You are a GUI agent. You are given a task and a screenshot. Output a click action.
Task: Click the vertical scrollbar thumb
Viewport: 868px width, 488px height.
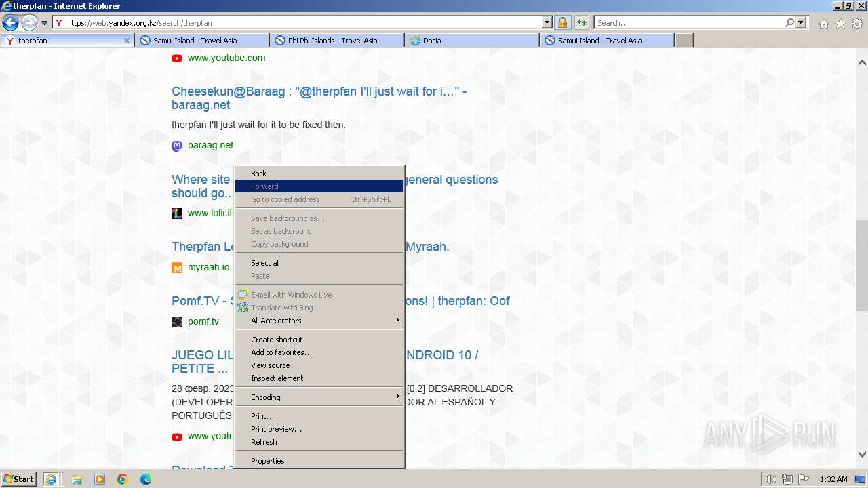pos(862,265)
